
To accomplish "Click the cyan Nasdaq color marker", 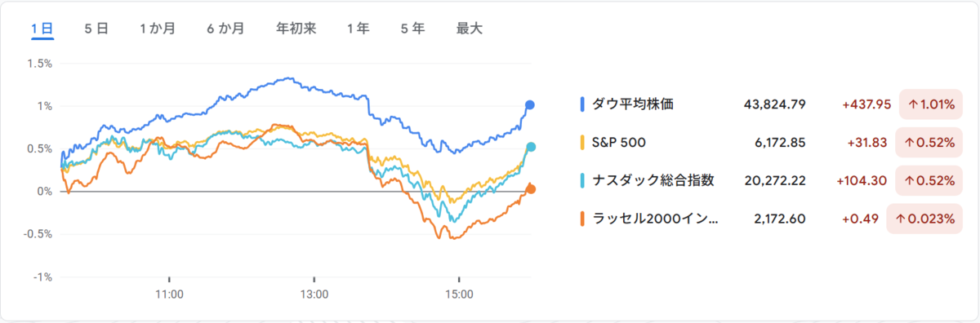I will click(x=582, y=181).
